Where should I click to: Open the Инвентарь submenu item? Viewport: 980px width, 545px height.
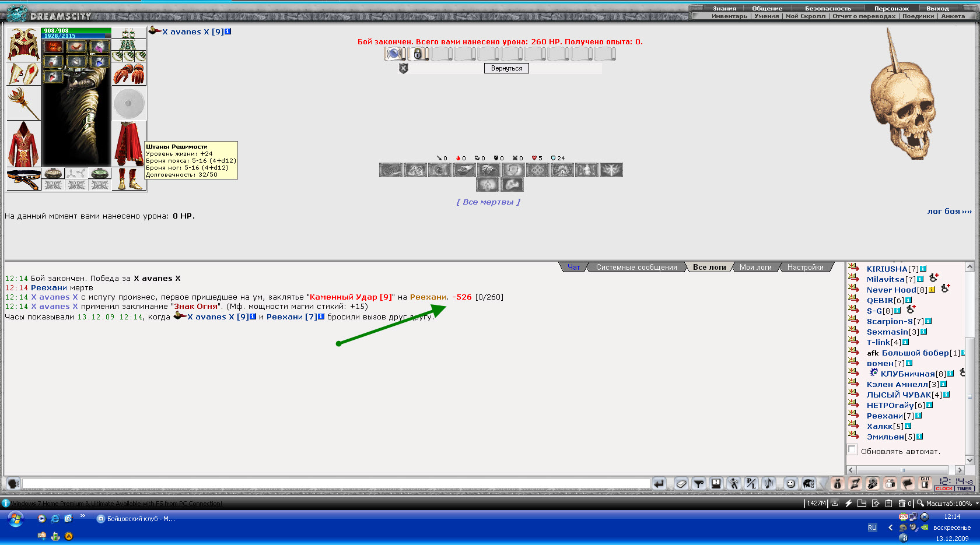729,16
